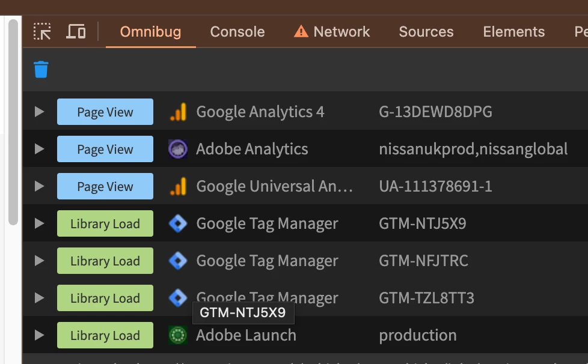Open the Elements tab

[514, 32]
